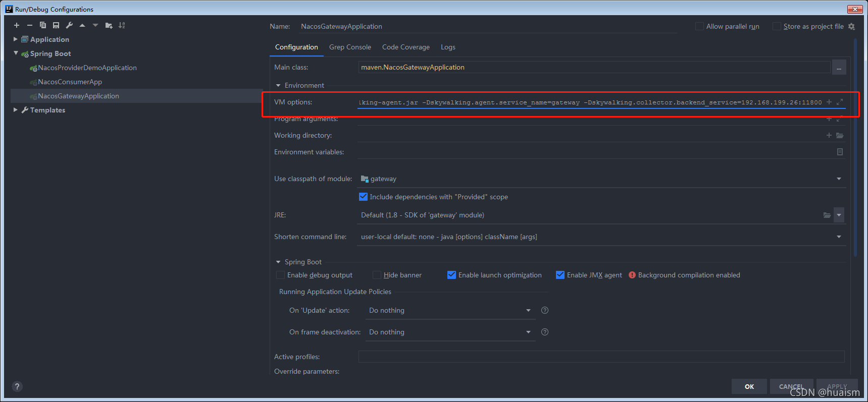The image size is (868, 402).
Task: Click into Main class field
Action: pos(594,67)
